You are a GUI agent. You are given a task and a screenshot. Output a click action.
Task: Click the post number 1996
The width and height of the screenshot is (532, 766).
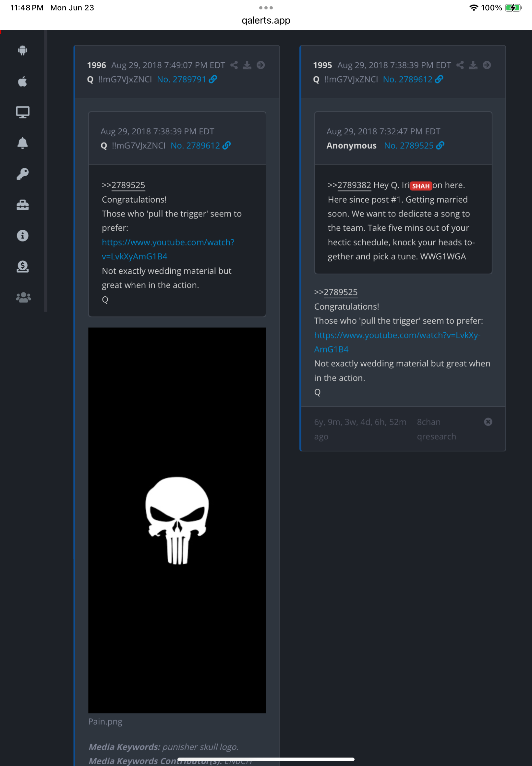(97, 65)
